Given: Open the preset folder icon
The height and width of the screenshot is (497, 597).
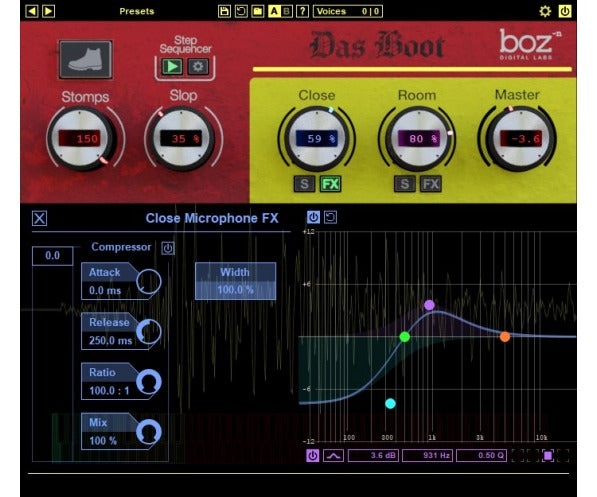Looking at the screenshot, I should tap(257, 11).
